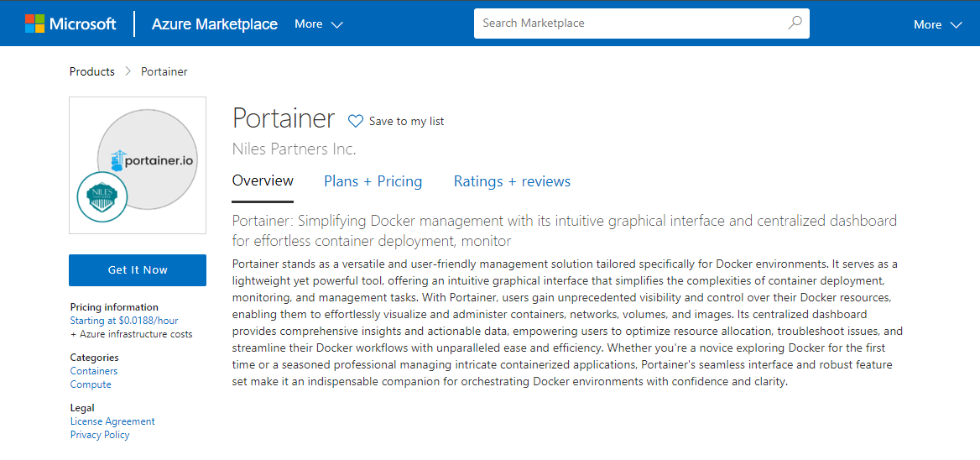Click the Niles Partners Inc. publisher name
Viewport: 980px width, 460px height.
(294, 149)
